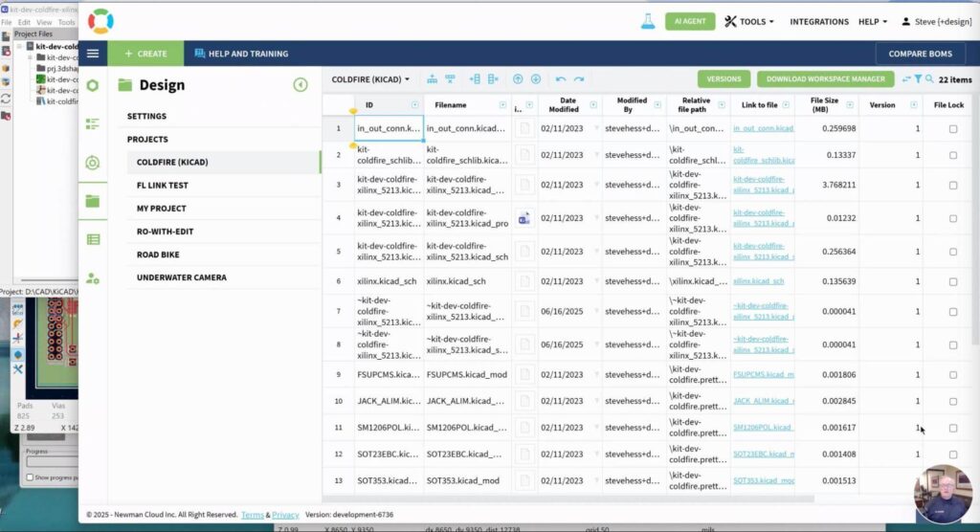Click the sort arrows icon near filter

[x=906, y=79]
